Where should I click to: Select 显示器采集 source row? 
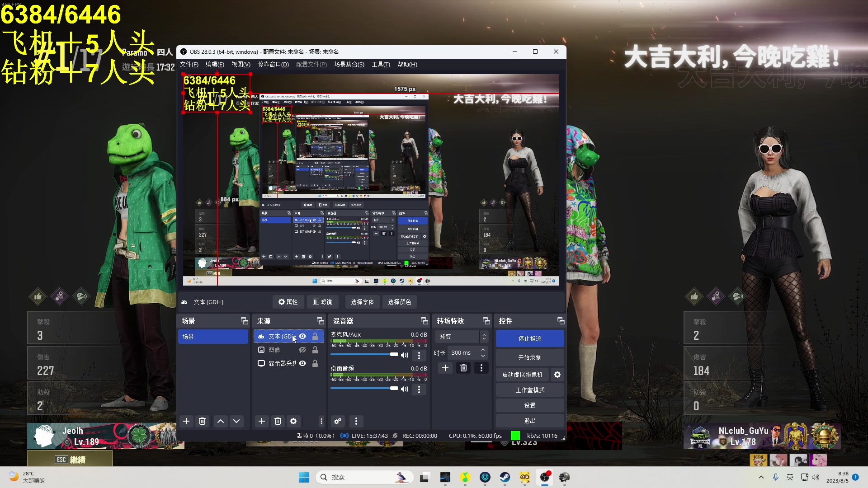click(288, 363)
